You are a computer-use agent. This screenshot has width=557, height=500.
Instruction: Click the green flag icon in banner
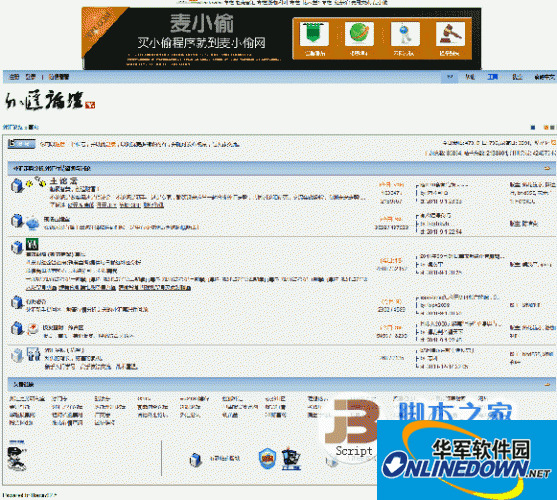[314, 34]
